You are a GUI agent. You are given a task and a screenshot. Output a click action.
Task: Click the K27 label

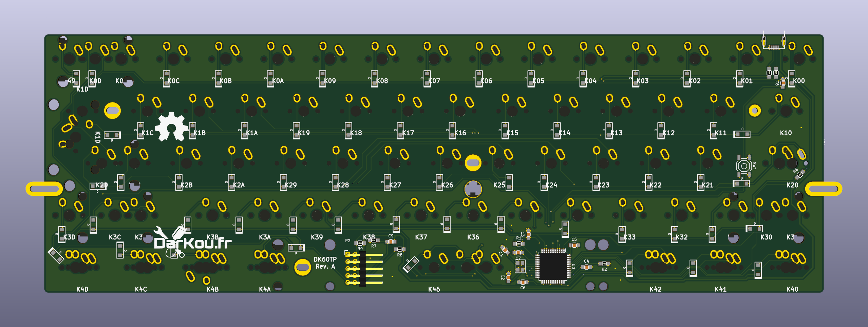pos(395,185)
